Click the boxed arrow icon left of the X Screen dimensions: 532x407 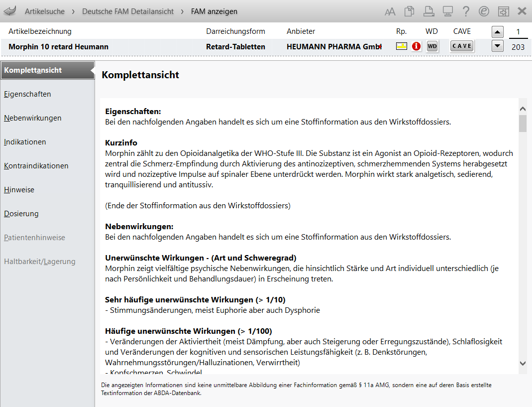click(503, 11)
